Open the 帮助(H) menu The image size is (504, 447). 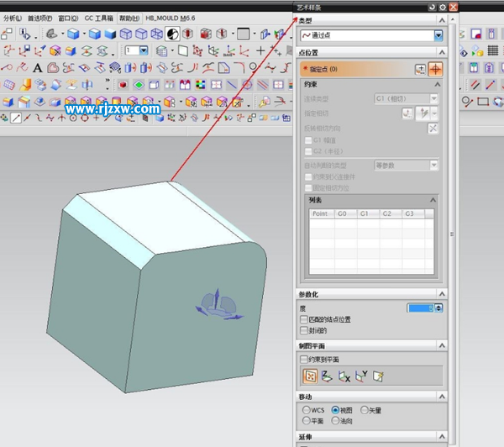tap(129, 17)
